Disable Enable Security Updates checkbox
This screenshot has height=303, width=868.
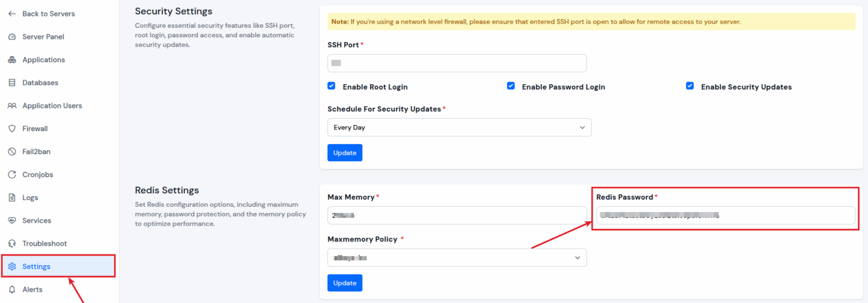(690, 86)
